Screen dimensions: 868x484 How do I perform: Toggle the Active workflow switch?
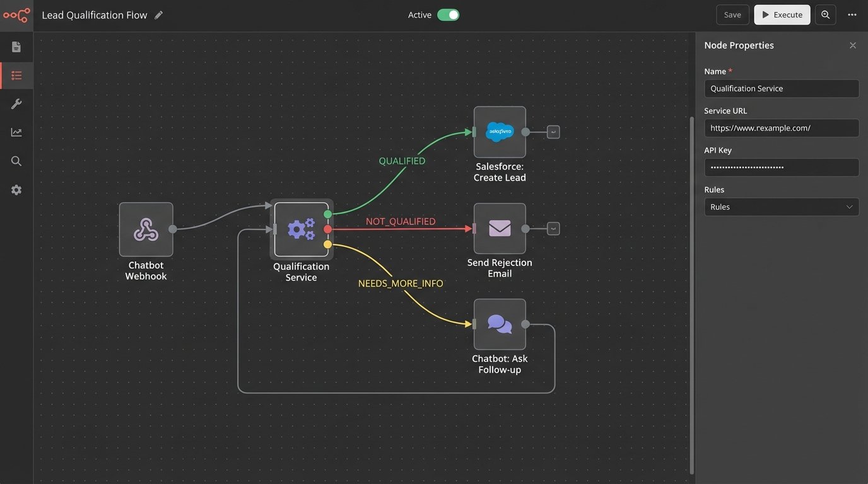(447, 14)
